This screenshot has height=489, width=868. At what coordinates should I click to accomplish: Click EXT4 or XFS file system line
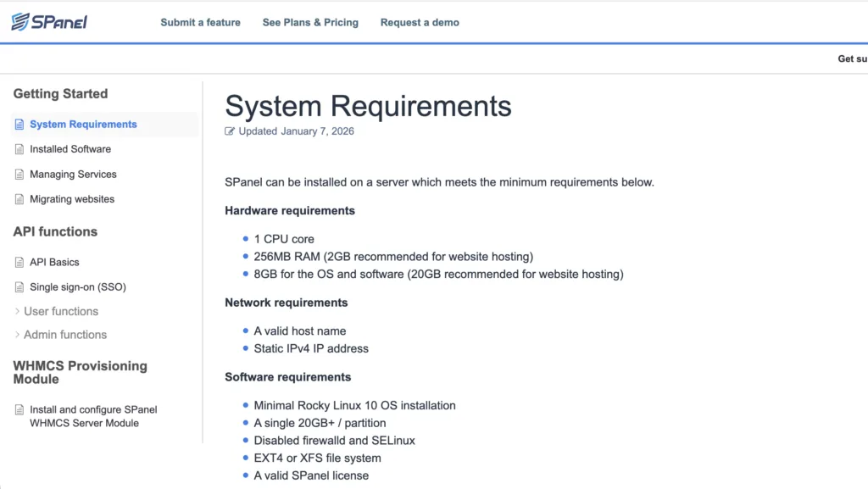coord(317,458)
